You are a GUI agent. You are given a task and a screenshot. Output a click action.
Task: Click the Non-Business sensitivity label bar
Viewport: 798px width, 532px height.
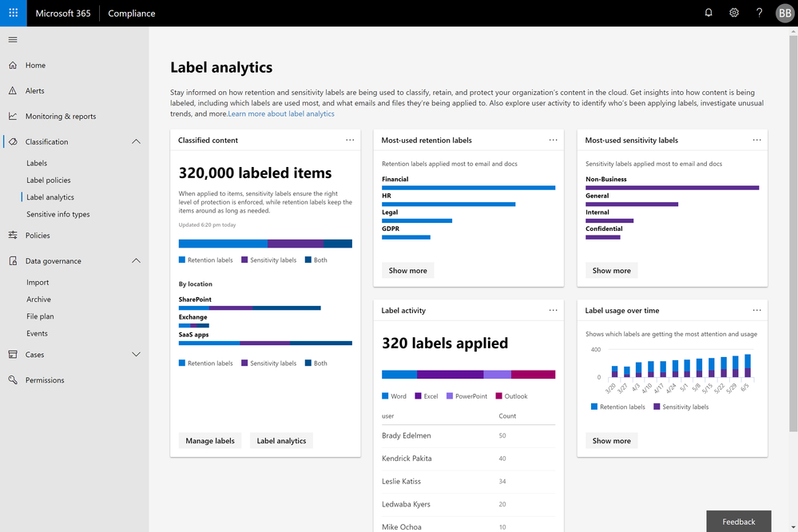tap(672, 188)
